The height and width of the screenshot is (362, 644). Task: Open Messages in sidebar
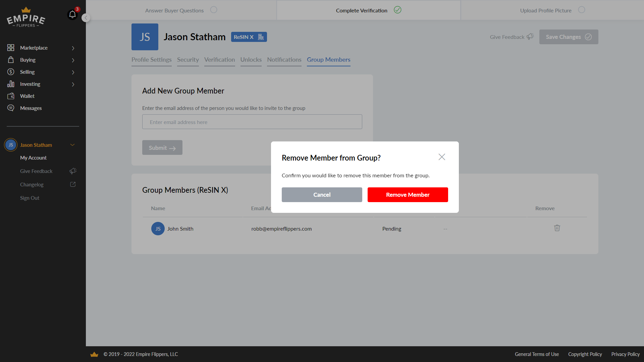[31, 108]
